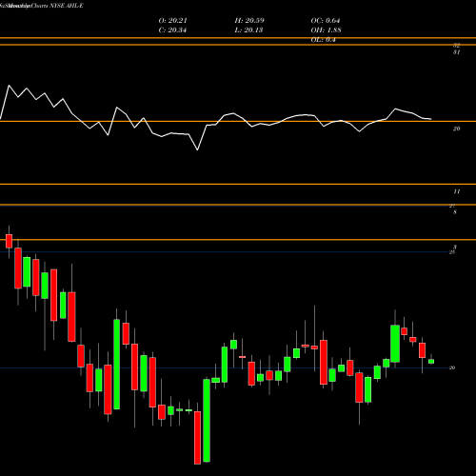Click the 20 axis label of the candlestick chart
The width and height of the screenshot is (476, 476).
point(452,367)
